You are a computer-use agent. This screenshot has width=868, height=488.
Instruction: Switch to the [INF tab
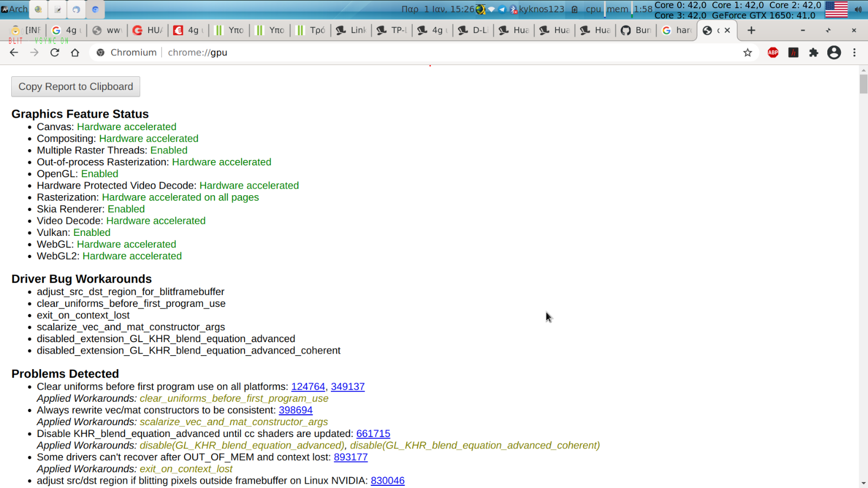(27, 30)
